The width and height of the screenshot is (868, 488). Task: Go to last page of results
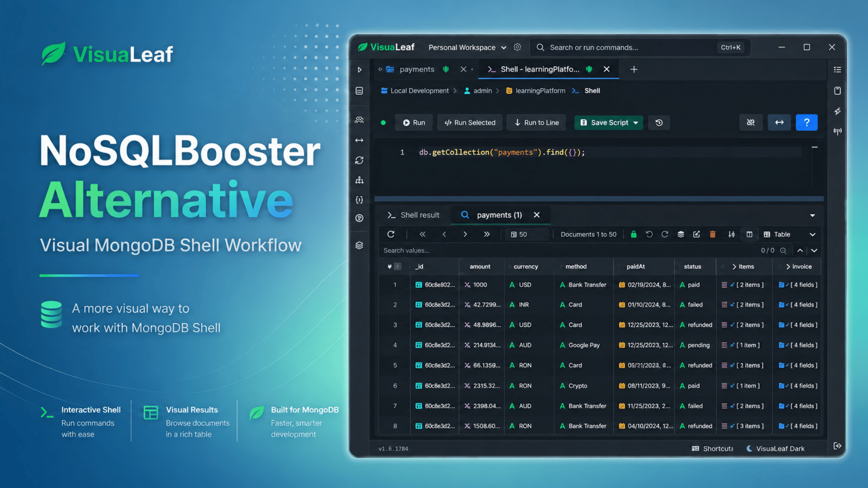coord(486,234)
